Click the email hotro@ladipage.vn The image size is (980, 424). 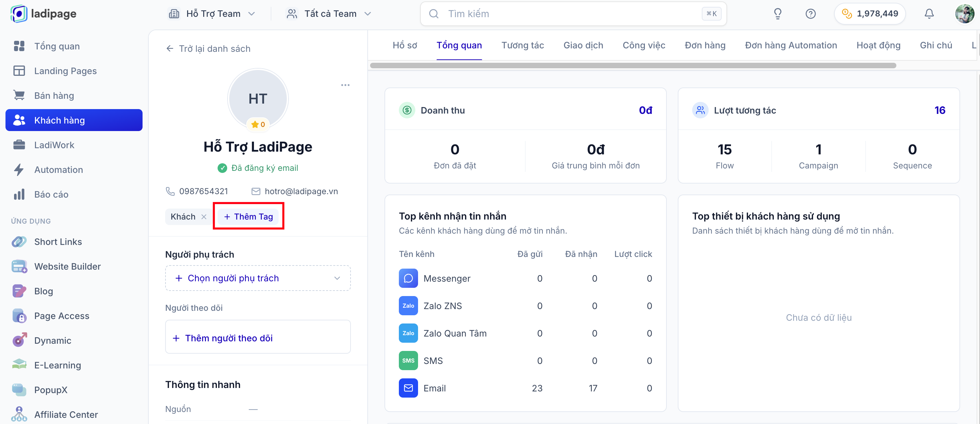(x=301, y=191)
